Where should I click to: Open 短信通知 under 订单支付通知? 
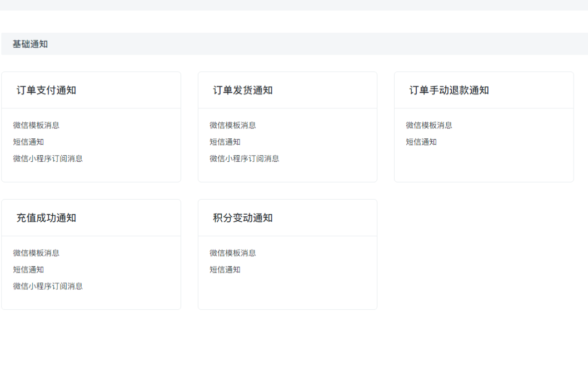click(x=28, y=142)
